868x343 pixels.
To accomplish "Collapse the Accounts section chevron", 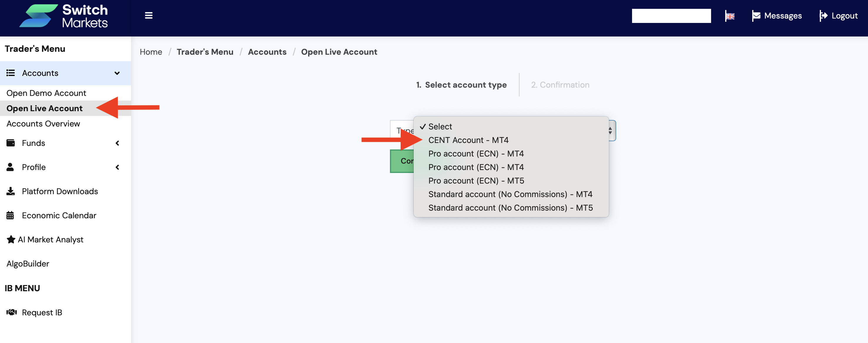I will click(117, 73).
